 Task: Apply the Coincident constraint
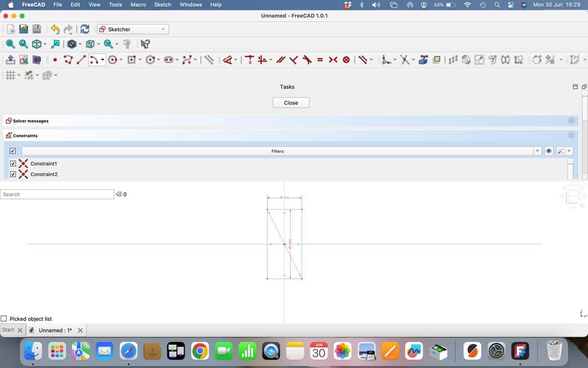pos(249,60)
